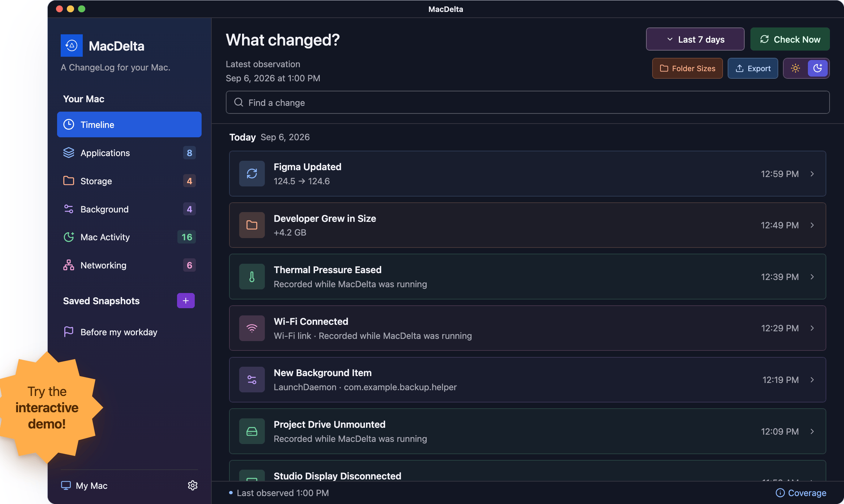Open the Storage section
The width and height of the screenshot is (844, 504).
(129, 181)
